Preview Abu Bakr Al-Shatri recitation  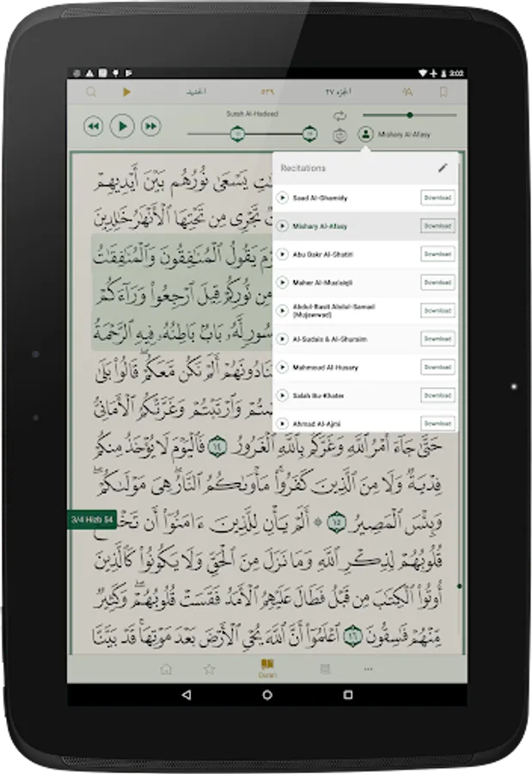282,255
